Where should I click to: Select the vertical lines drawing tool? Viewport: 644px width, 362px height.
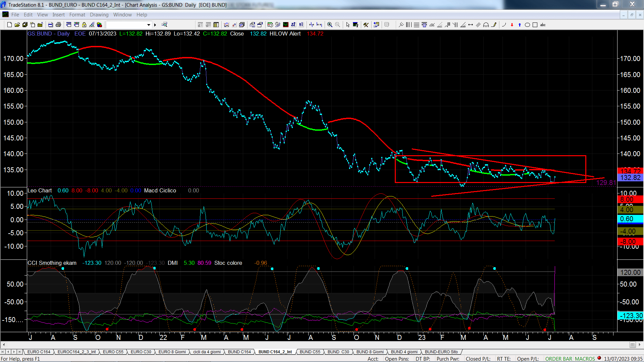409,25
